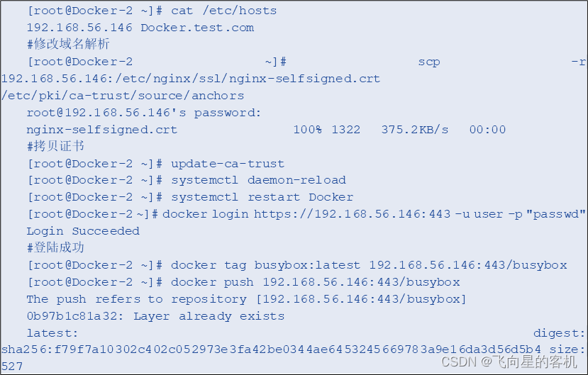
Task: Click the CSDN watermark text
Action: (509, 362)
